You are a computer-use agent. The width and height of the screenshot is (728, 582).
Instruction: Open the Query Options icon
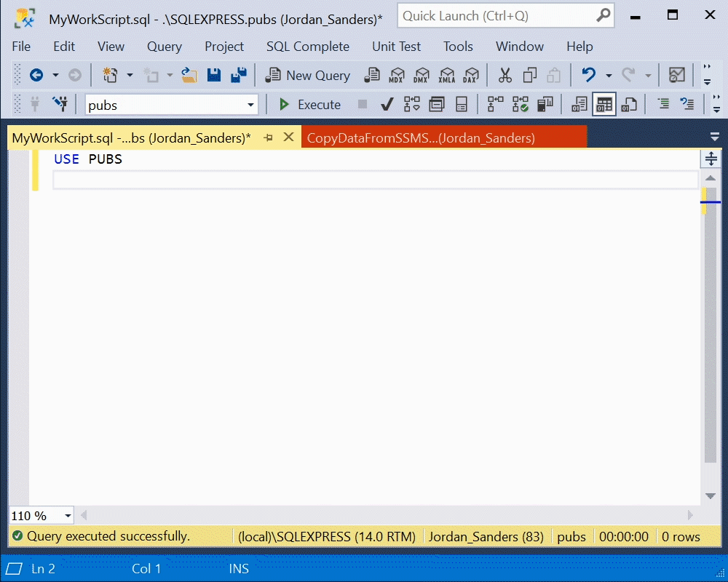[436, 104]
